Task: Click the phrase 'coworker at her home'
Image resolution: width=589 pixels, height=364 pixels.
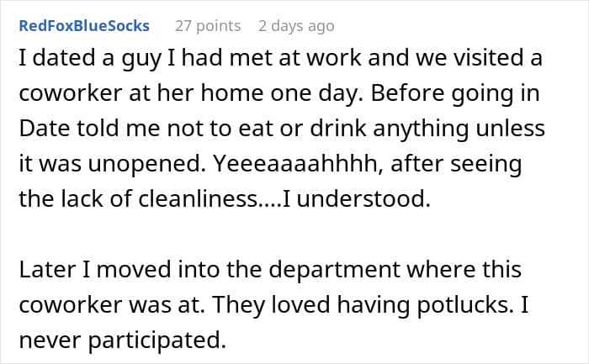Action: [141, 92]
